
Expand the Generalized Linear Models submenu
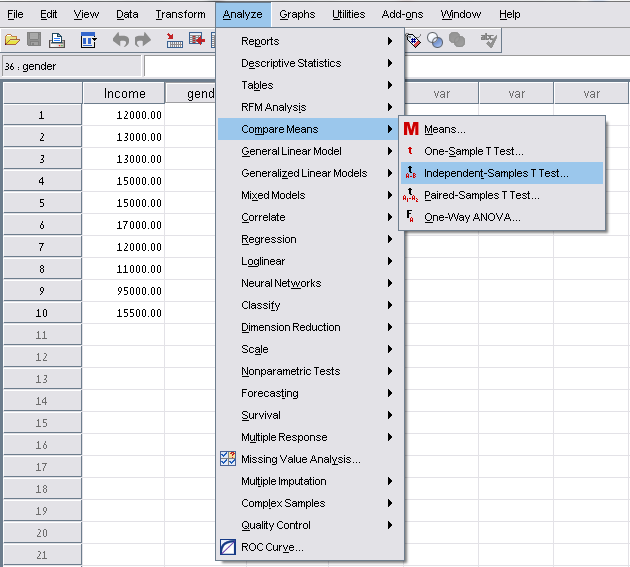(308, 173)
